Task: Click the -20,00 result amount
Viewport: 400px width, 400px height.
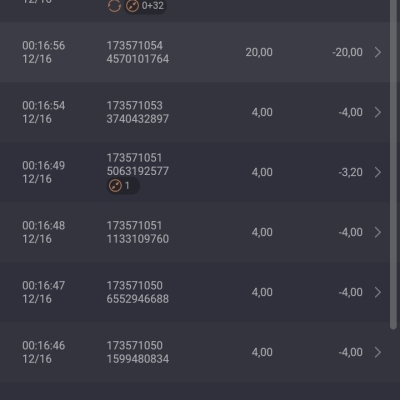Action: coord(347,52)
